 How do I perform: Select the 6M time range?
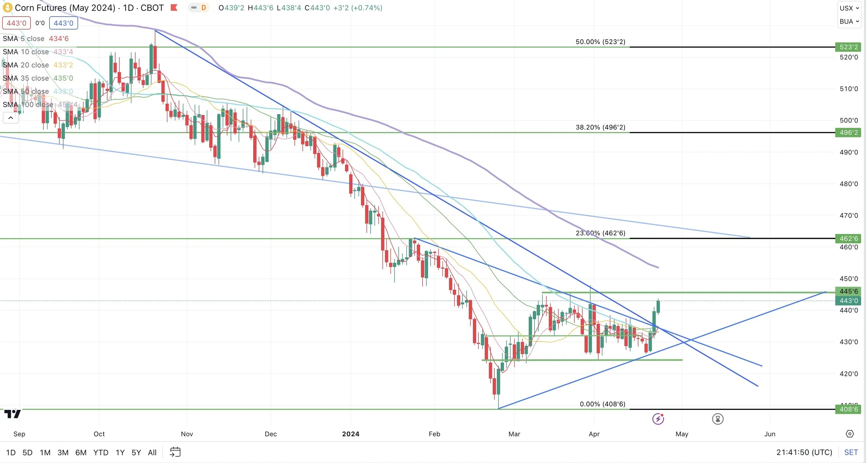81,453
